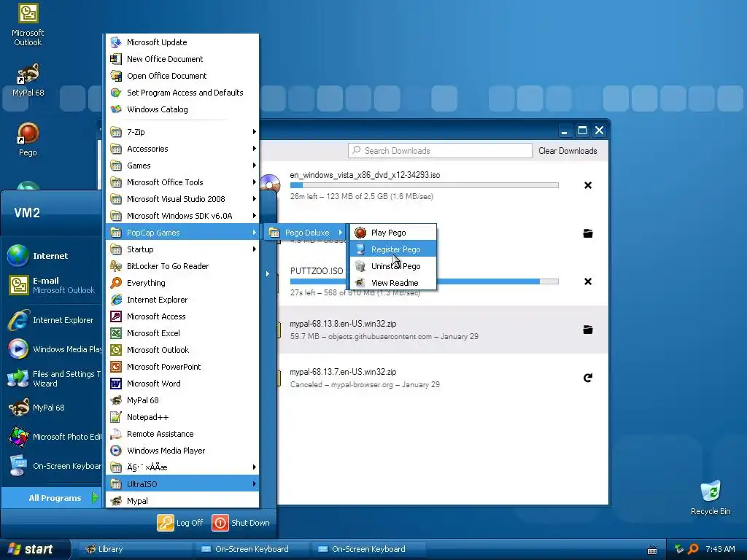Click PUTTZOO.ISO download progress bar
747x560 pixels.
pyautogui.click(x=424, y=281)
